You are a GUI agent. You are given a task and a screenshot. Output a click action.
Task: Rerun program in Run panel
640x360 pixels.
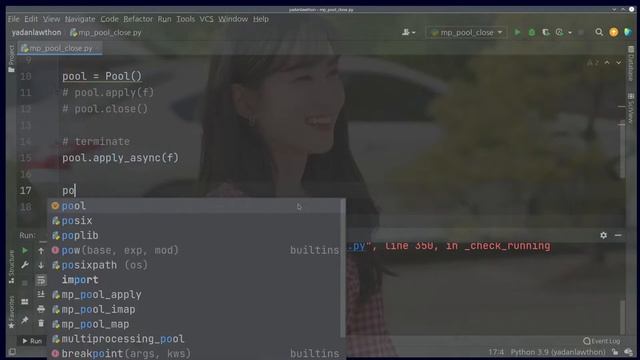[x=25, y=250]
